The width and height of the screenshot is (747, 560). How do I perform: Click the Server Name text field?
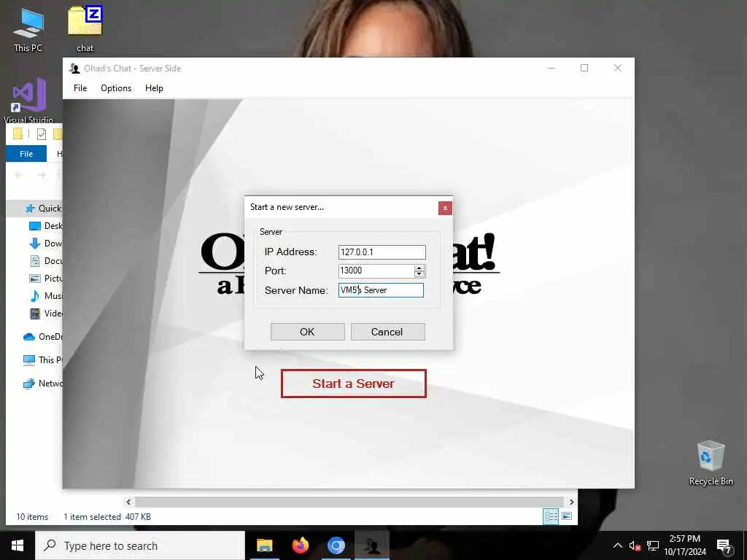pos(381,290)
